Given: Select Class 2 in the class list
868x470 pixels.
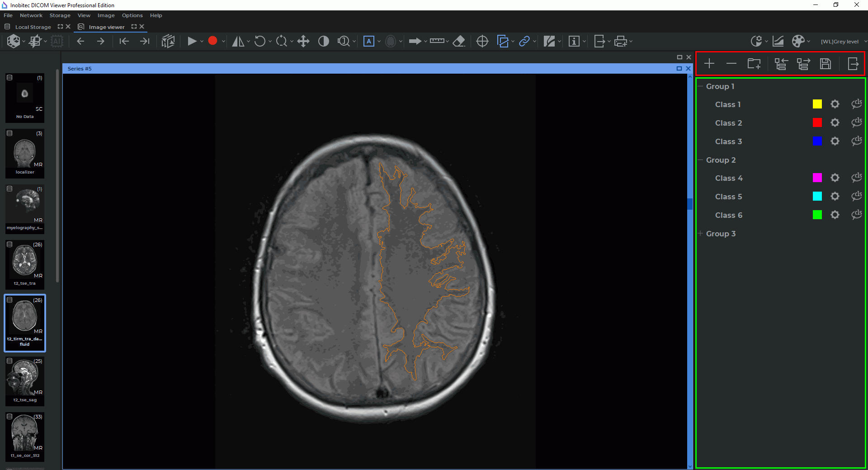Looking at the screenshot, I should pos(728,123).
